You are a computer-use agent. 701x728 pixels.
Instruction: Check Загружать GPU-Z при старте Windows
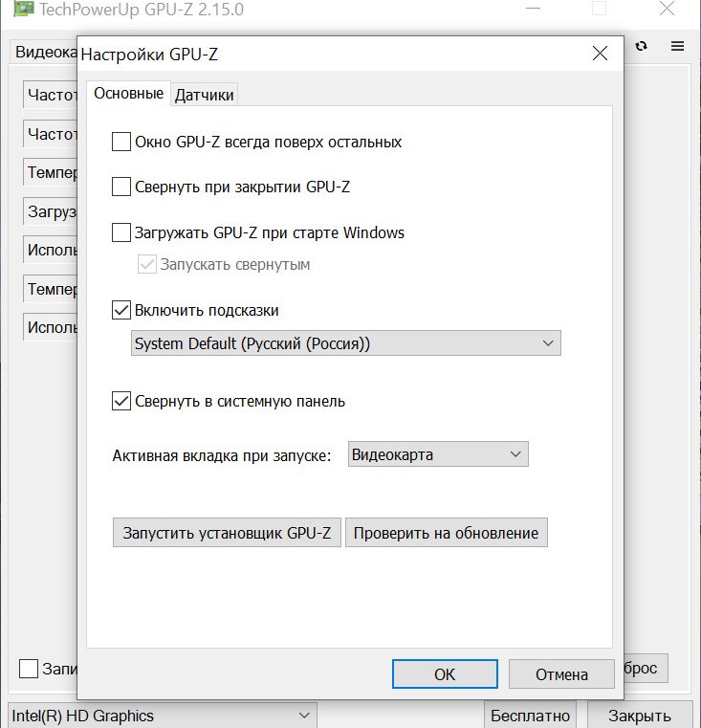[x=121, y=232]
